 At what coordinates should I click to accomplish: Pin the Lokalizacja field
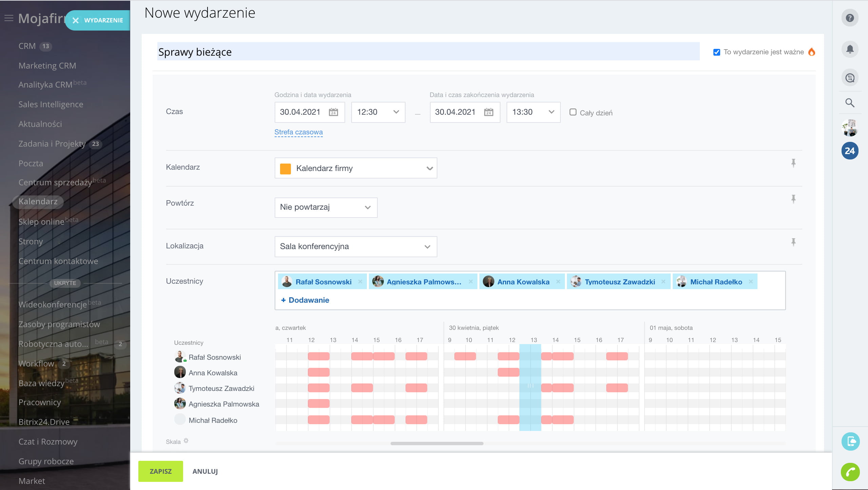793,242
